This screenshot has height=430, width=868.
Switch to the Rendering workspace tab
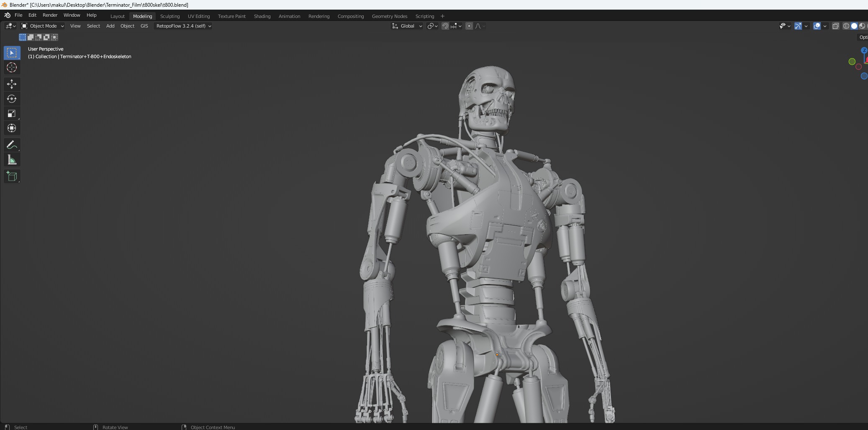[319, 16]
